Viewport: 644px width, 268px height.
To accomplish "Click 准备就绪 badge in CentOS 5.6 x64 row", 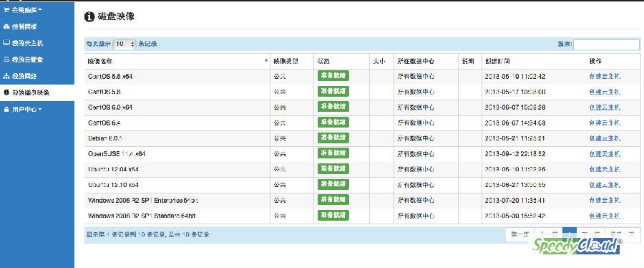I will (333, 76).
